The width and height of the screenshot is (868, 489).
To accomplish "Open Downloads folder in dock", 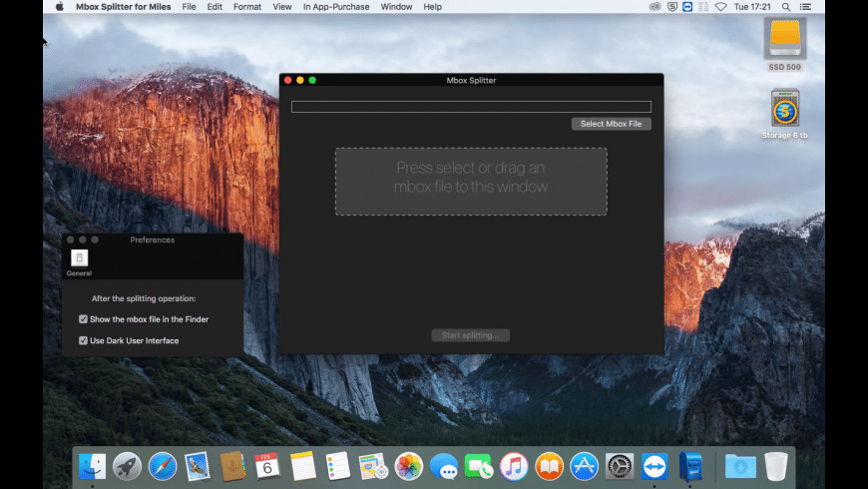I will tap(740, 466).
